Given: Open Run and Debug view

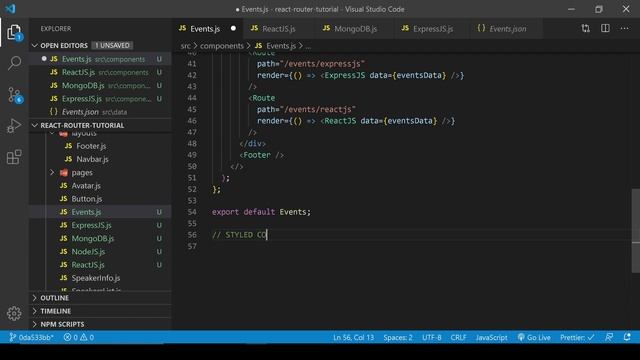Looking at the screenshot, I should [x=14, y=126].
